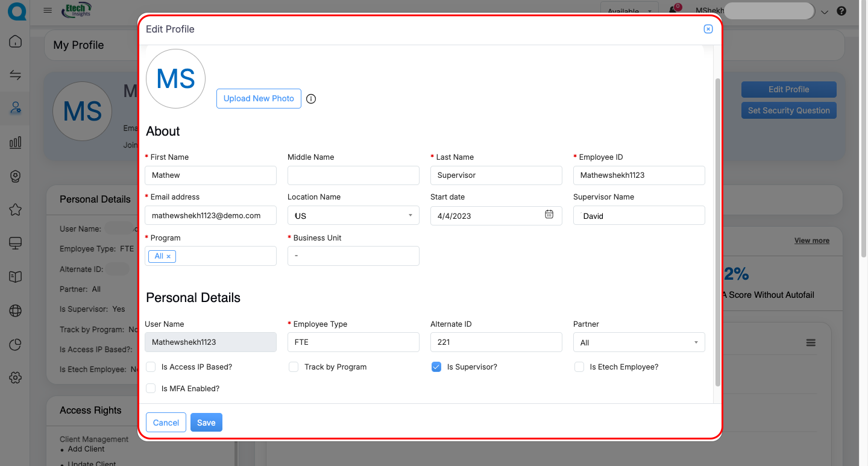868x466 pixels.
Task: Tick the 'Track by Program' checkbox
Action: tap(294, 367)
